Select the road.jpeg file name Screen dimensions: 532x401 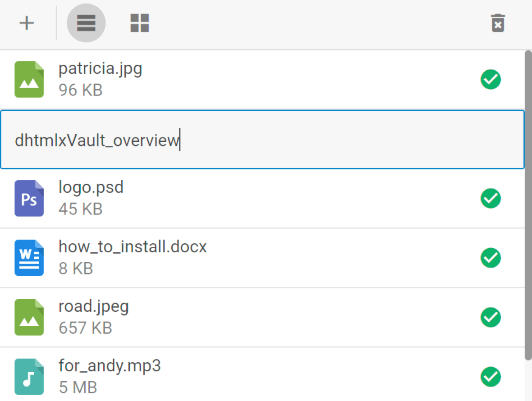94,307
